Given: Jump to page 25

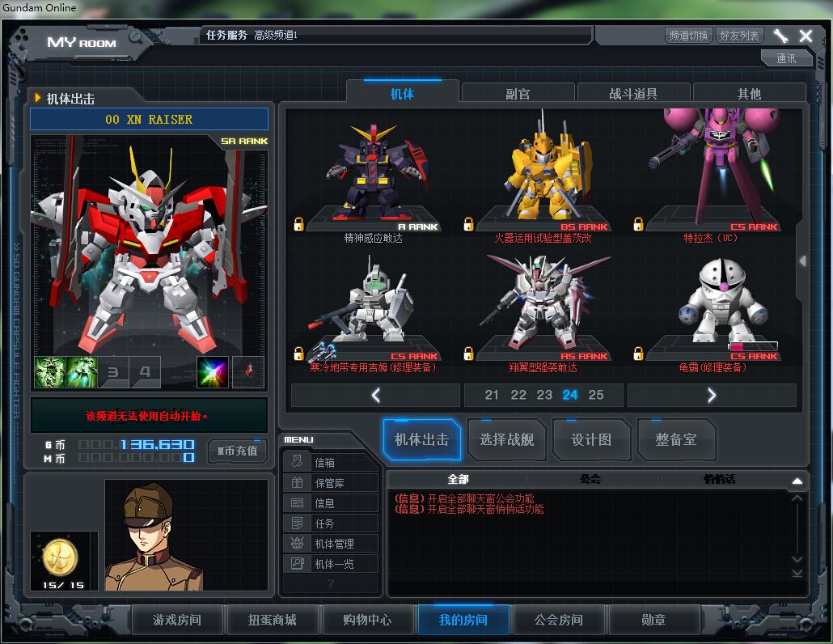Looking at the screenshot, I should click(x=595, y=395).
